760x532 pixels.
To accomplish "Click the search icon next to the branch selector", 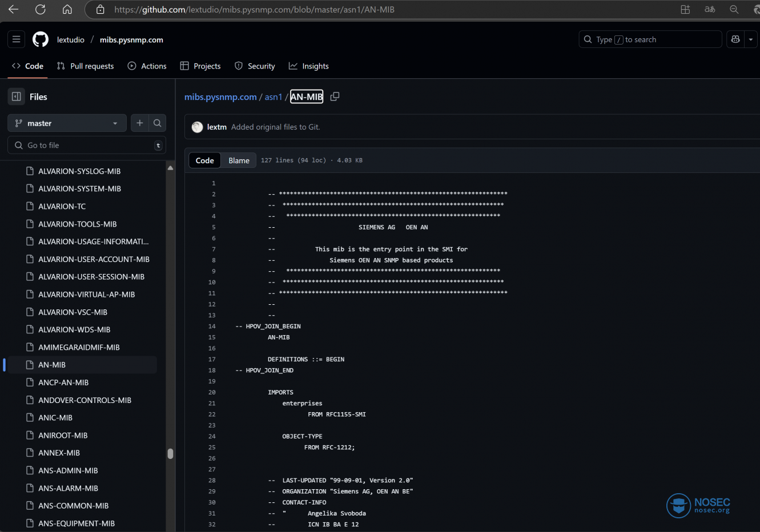I will 158,123.
